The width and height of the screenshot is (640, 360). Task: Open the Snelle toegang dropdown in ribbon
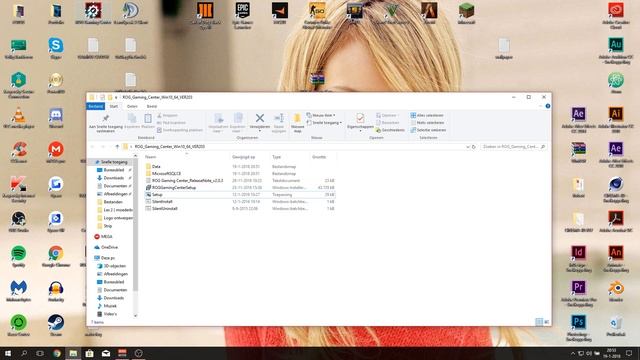324,122
